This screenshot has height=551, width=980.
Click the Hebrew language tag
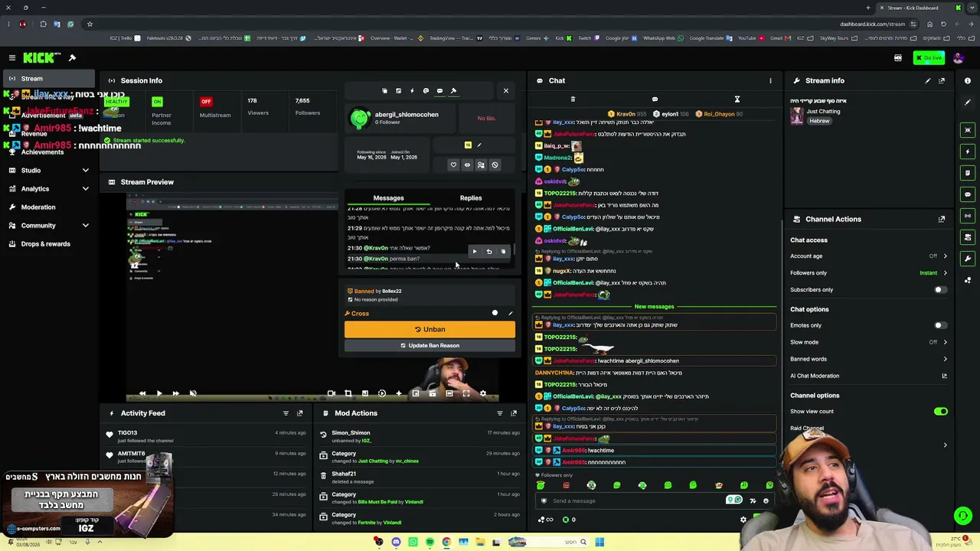click(819, 121)
